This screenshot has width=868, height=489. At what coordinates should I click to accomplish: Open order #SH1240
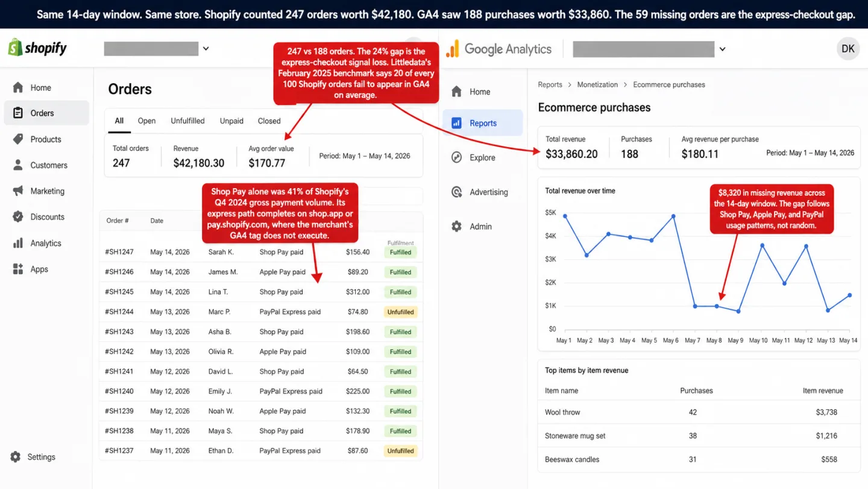pos(119,391)
